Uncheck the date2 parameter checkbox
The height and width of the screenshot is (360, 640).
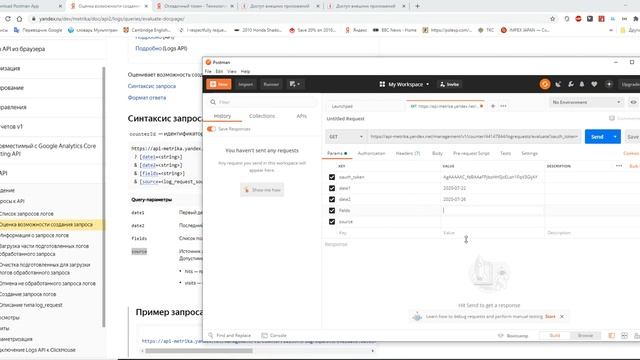pos(332,199)
